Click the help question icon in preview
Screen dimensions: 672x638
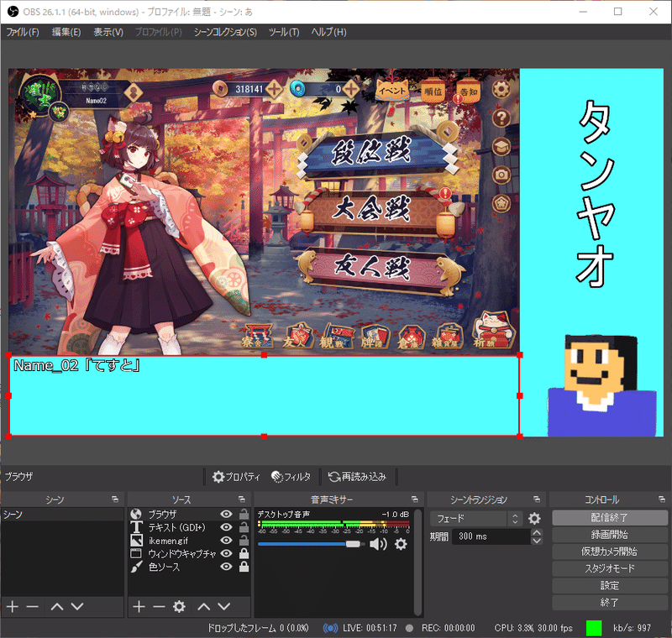point(501,118)
